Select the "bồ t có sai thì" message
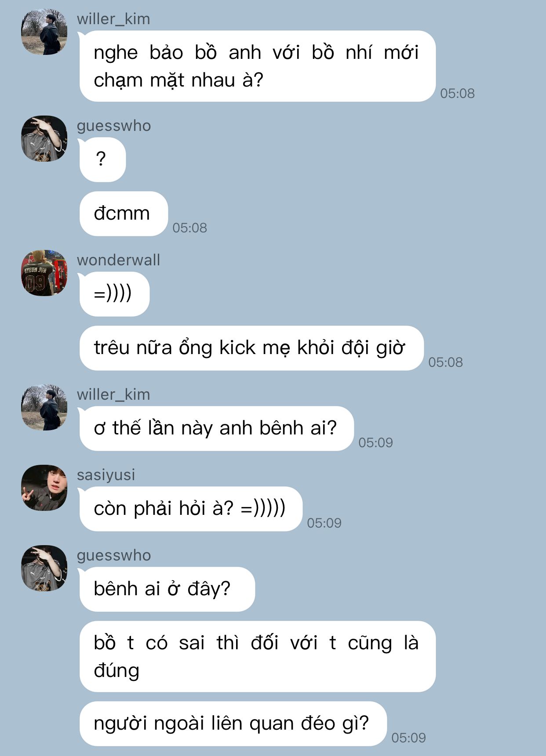546x756 pixels. (257, 656)
